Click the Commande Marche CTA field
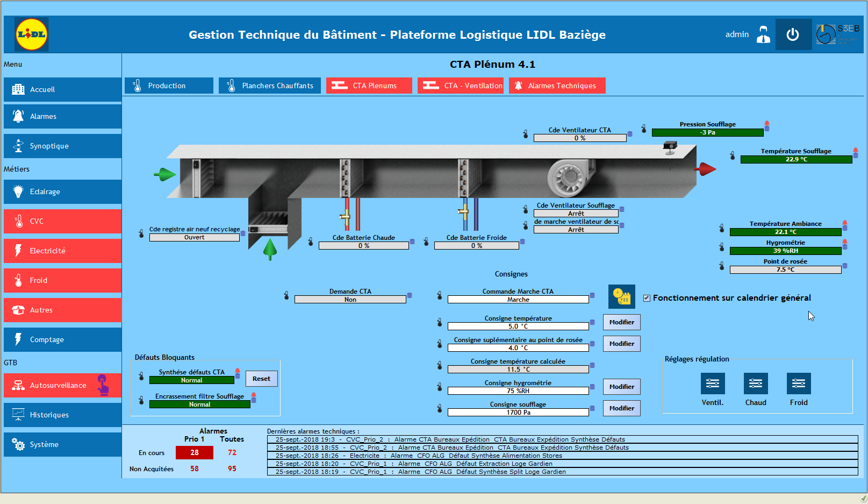Screen dimensions: 868x504 pyautogui.click(x=518, y=299)
